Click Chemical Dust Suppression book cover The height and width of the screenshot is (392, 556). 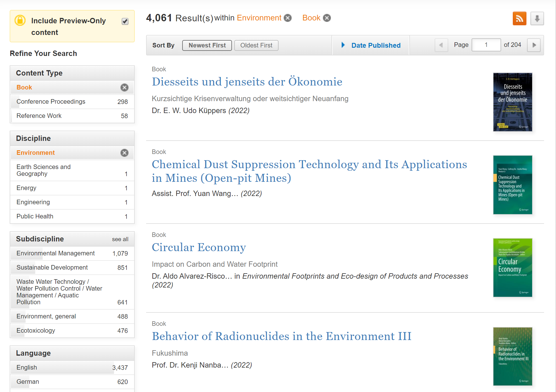(513, 185)
